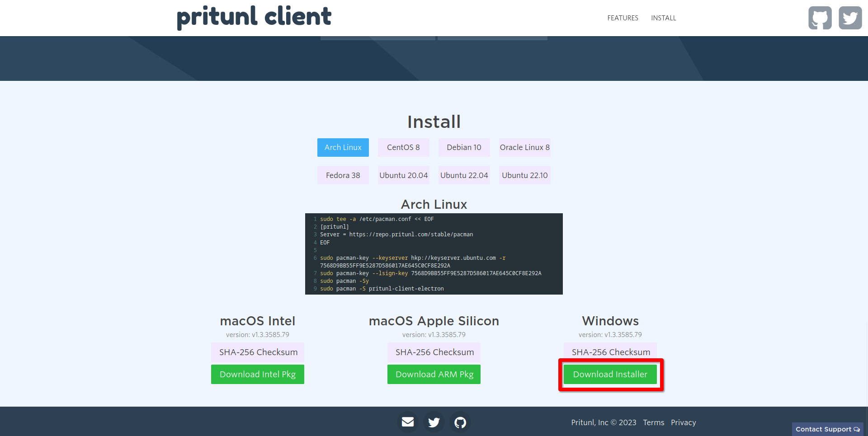Select the Oracle Linux 8 install tab

tap(524, 147)
